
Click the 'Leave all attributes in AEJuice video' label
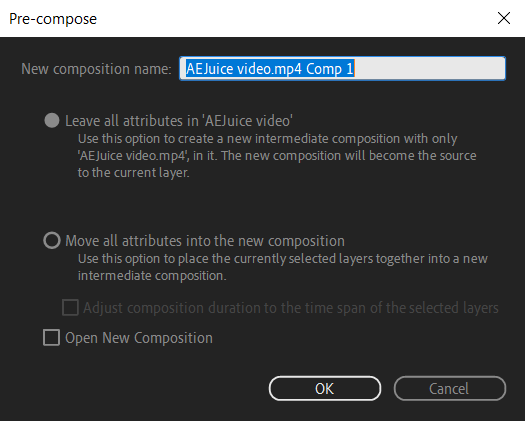click(x=179, y=121)
